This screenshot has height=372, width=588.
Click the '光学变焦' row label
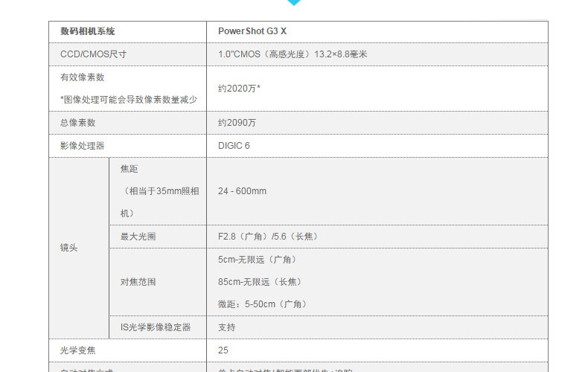[x=78, y=350]
